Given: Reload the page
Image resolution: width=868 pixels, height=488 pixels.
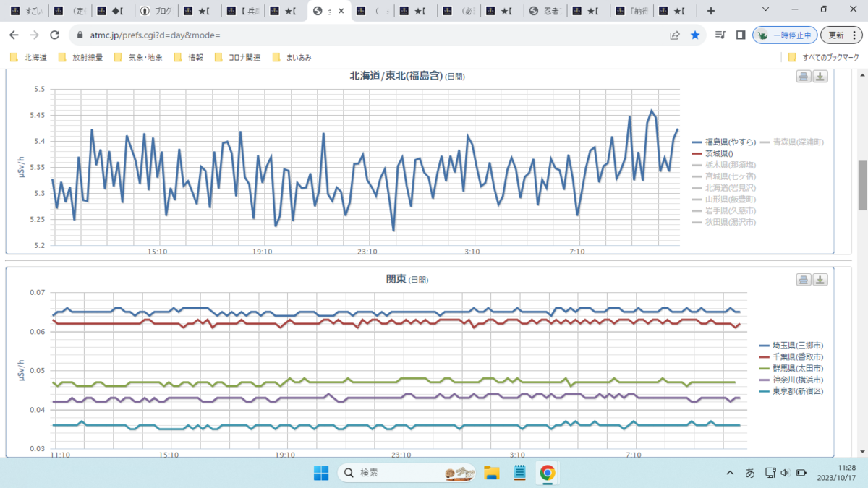Looking at the screenshot, I should click(55, 35).
